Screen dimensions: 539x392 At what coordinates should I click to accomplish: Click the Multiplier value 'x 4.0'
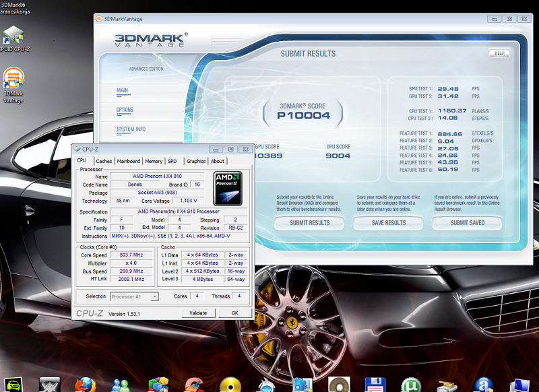pyautogui.click(x=131, y=263)
